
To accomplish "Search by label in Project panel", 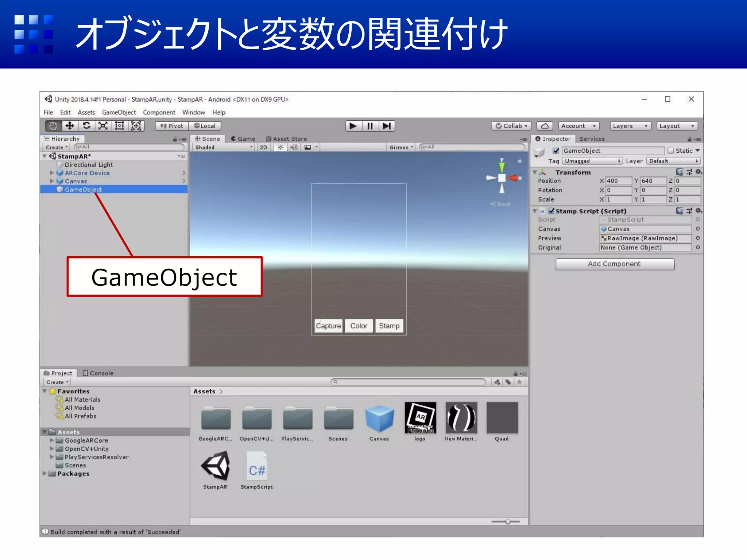I will click(508, 382).
